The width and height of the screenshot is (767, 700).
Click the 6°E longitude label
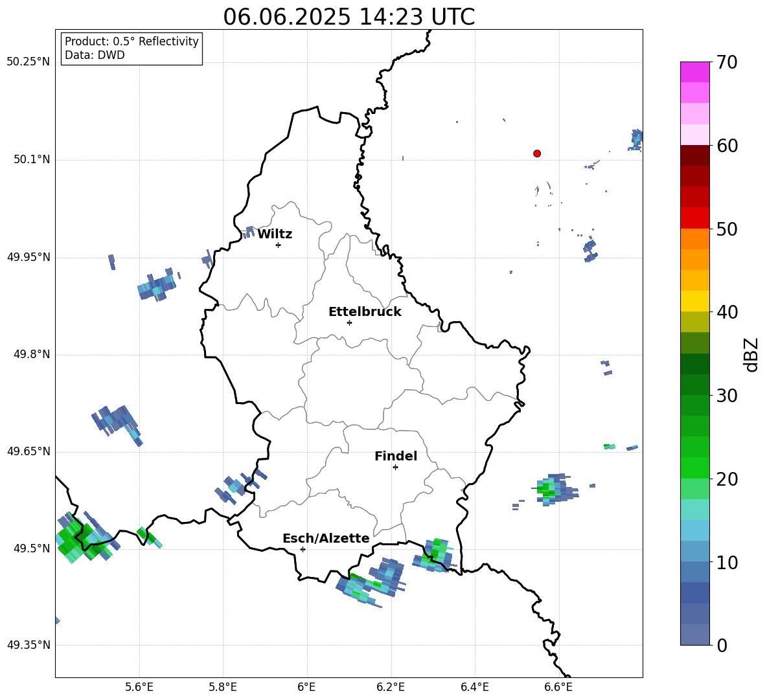pos(306,687)
